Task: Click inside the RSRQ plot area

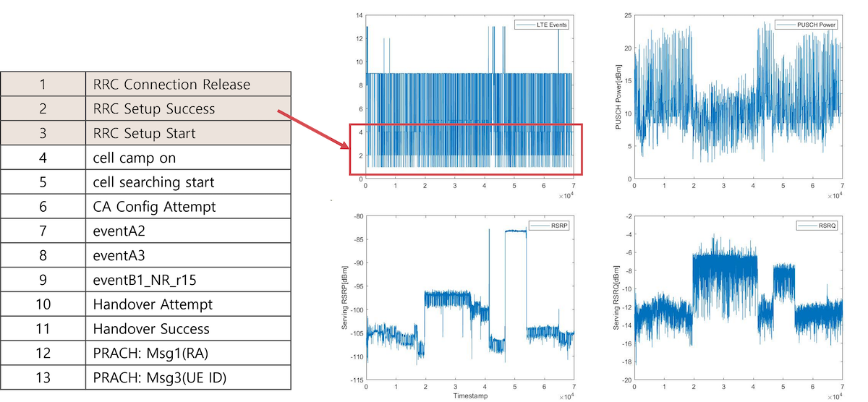Action: tap(739, 298)
